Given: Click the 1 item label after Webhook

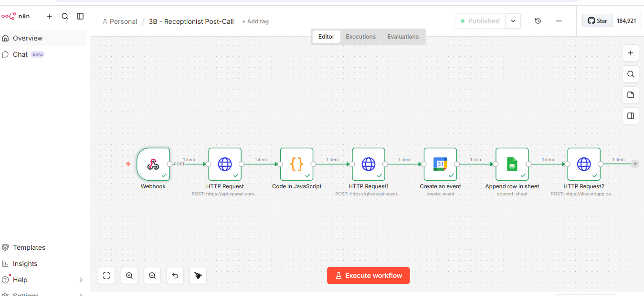Looking at the screenshot, I should [189, 160].
